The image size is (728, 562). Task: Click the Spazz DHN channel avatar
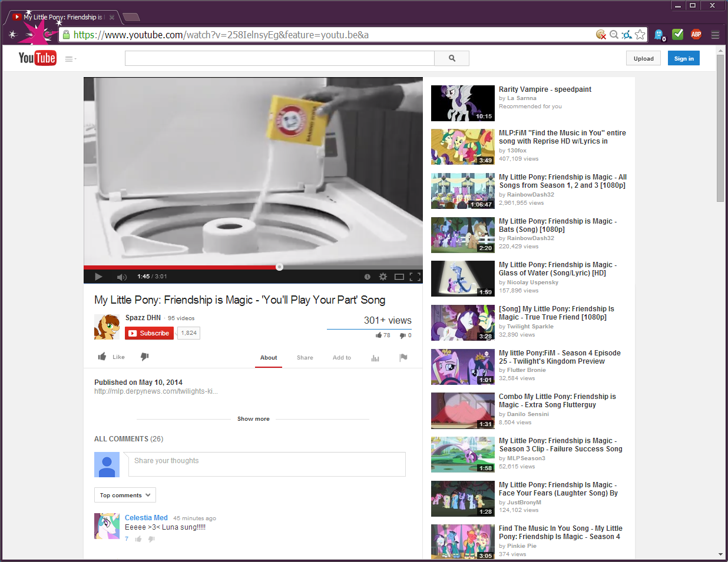coord(107,327)
